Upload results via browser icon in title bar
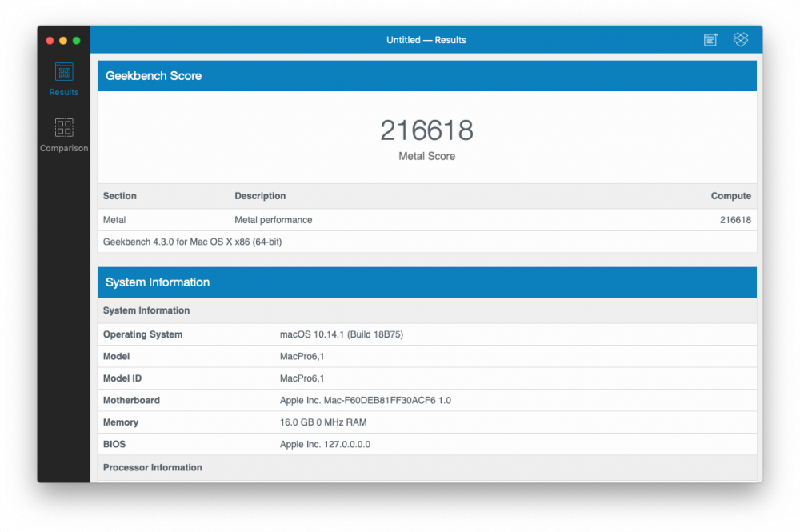Viewport: 800px width, 532px height. pyautogui.click(x=710, y=40)
